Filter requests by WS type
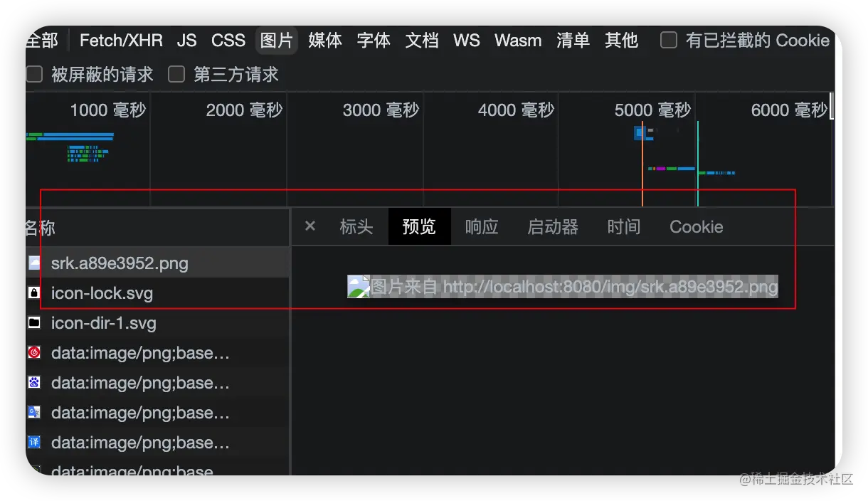 click(x=467, y=41)
